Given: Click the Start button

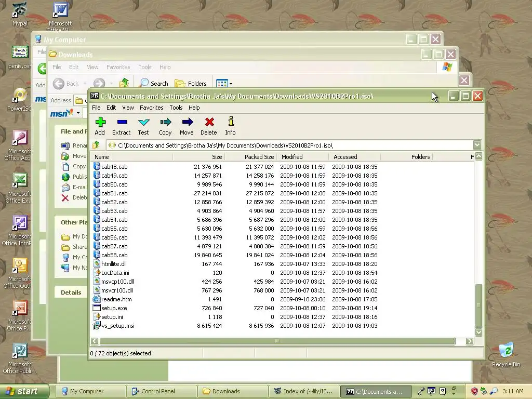Looking at the screenshot, I should [x=24, y=391].
